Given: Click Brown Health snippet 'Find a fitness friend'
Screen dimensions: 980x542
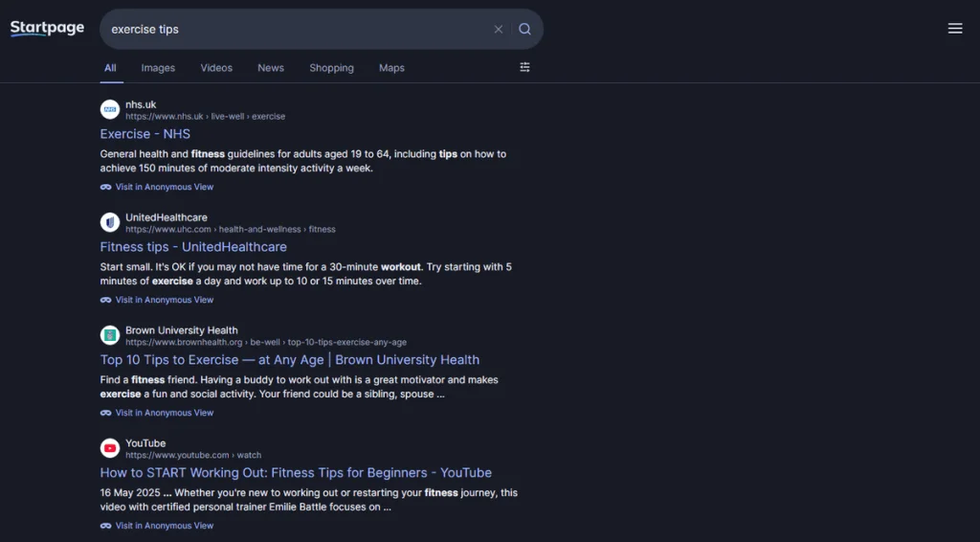Looking at the screenshot, I should pyautogui.click(x=299, y=387).
